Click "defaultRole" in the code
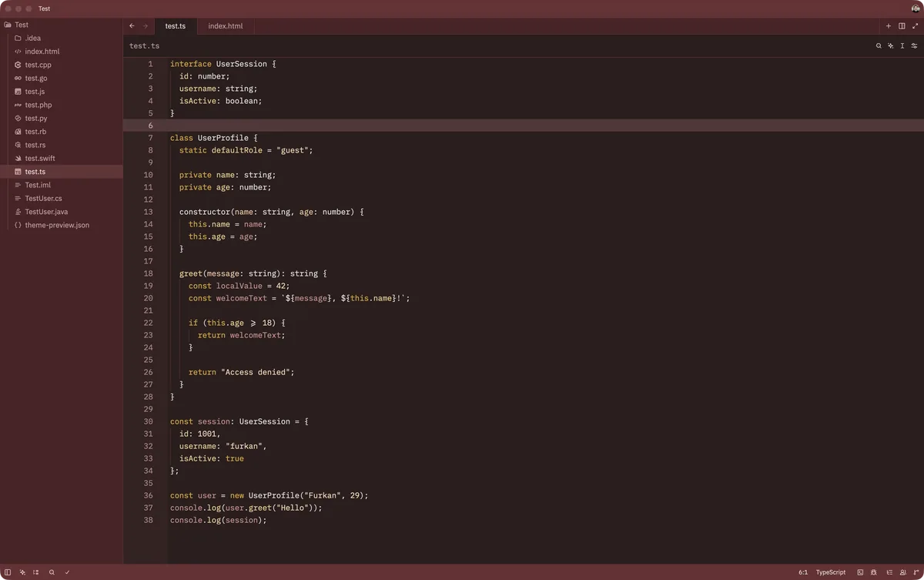 237,150
